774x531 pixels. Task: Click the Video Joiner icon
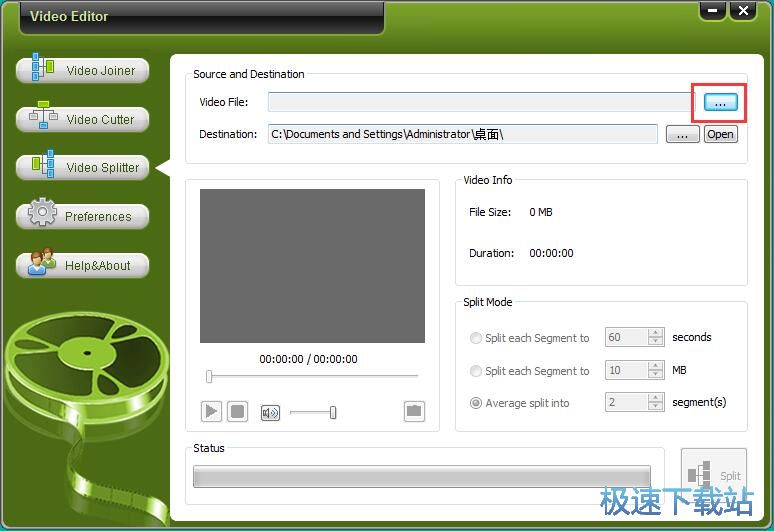point(42,67)
